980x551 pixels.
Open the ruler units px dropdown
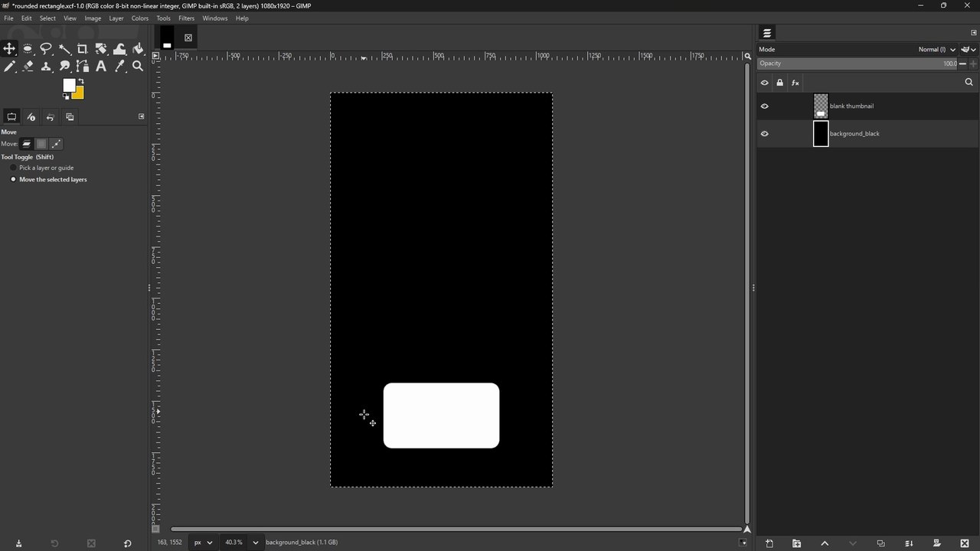point(203,543)
